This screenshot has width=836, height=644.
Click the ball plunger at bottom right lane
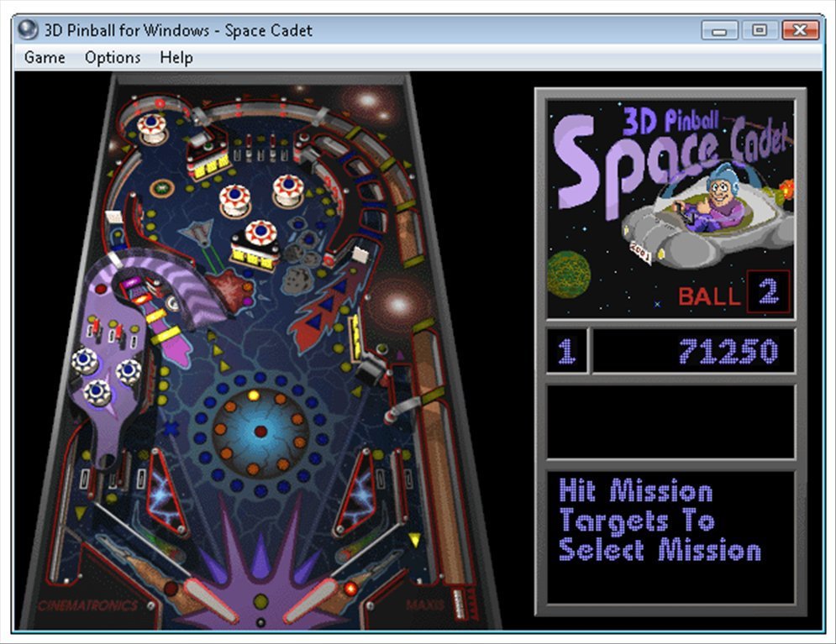click(458, 600)
